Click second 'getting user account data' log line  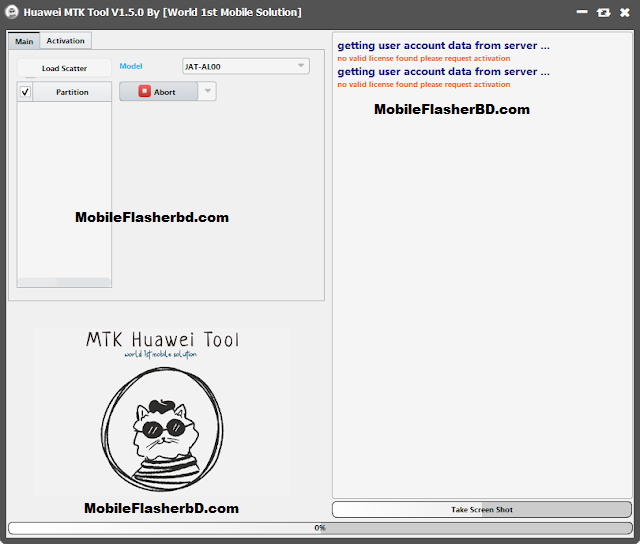[x=443, y=71]
